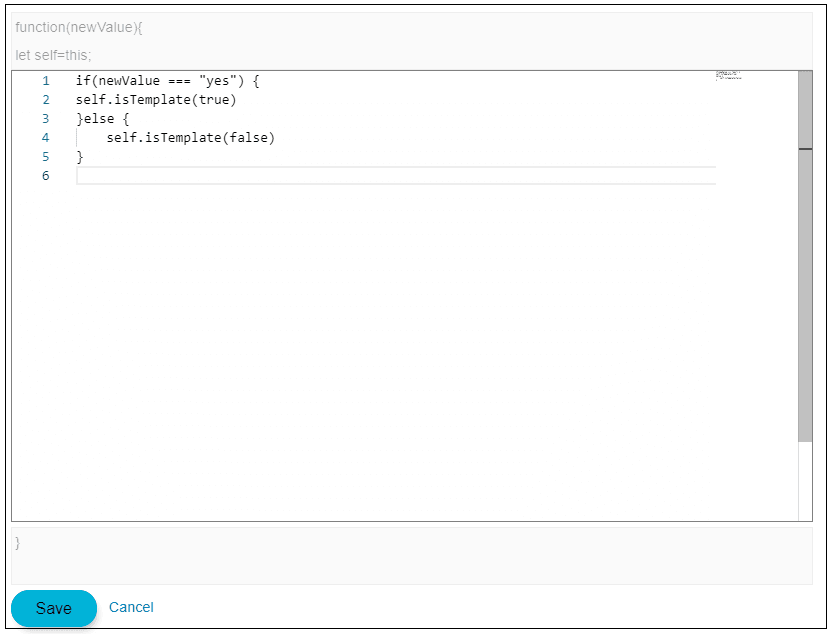
Task: Place cursor on the if(newValue) condition line
Action: [x=160, y=80]
